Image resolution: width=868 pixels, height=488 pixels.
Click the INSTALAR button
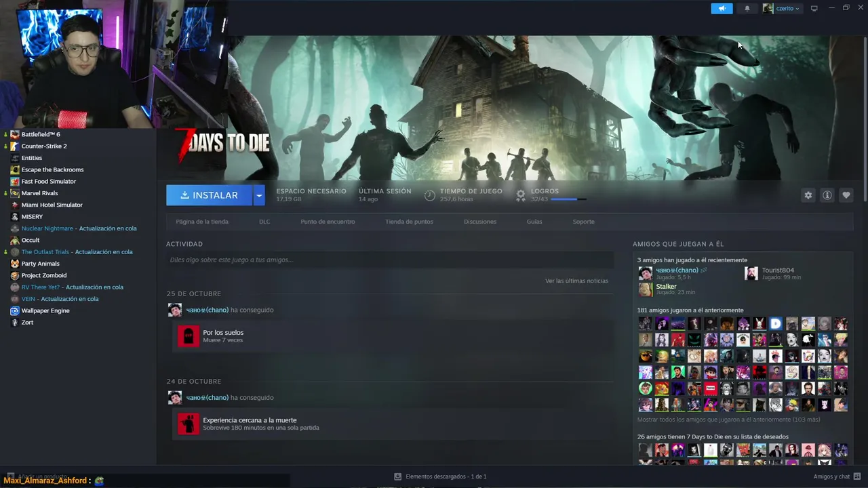[x=209, y=195]
